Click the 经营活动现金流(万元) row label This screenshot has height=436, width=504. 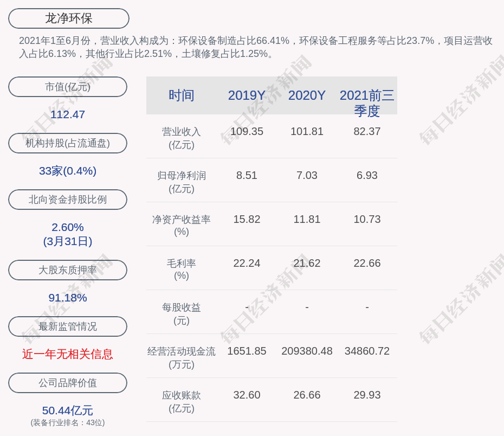click(x=182, y=358)
